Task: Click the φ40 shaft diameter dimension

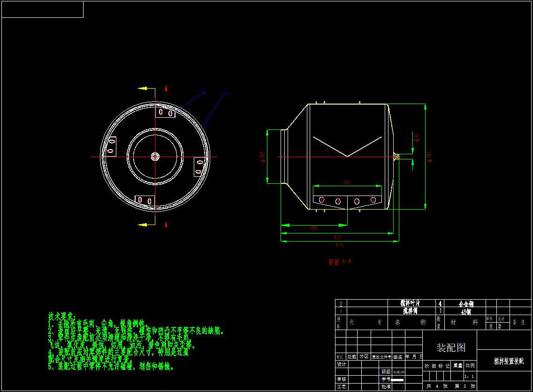Action: point(417,137)
